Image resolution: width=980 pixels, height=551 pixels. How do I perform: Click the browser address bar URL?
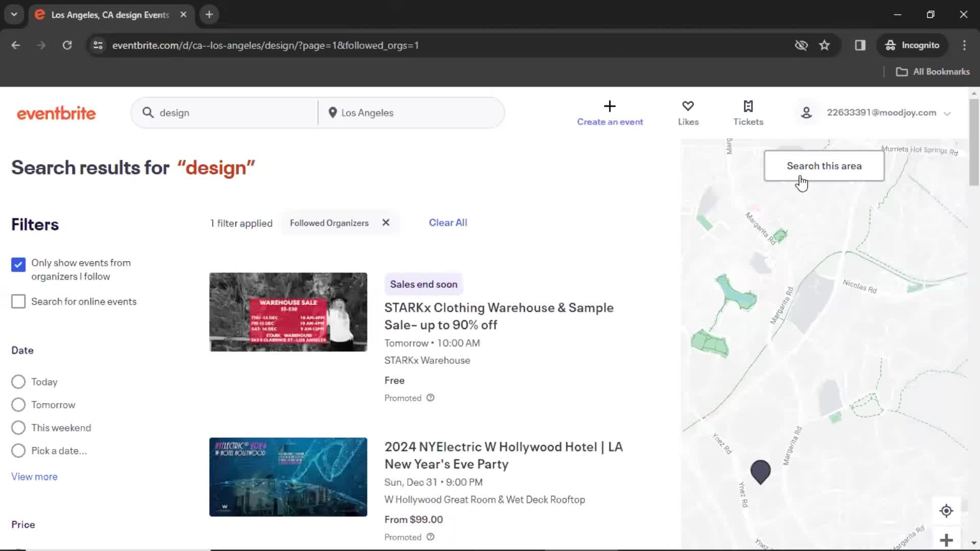point(265,45)
